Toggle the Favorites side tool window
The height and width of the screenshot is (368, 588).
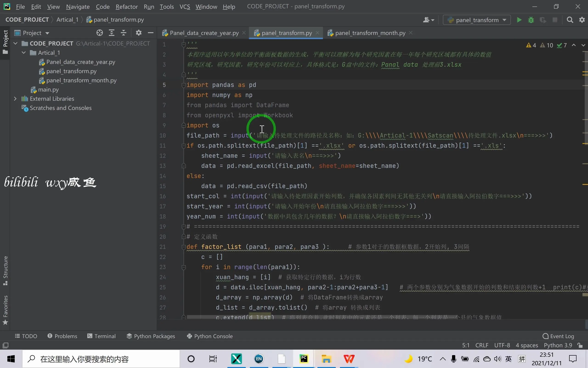click(x=5, y=310)
